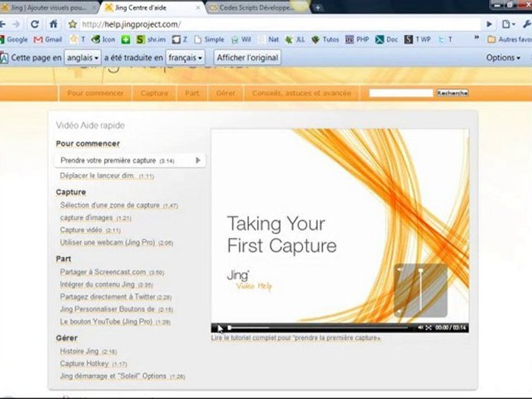Select Prendre votre première capture video
This screenshot has height=399, width=532.
coord(130,161)
